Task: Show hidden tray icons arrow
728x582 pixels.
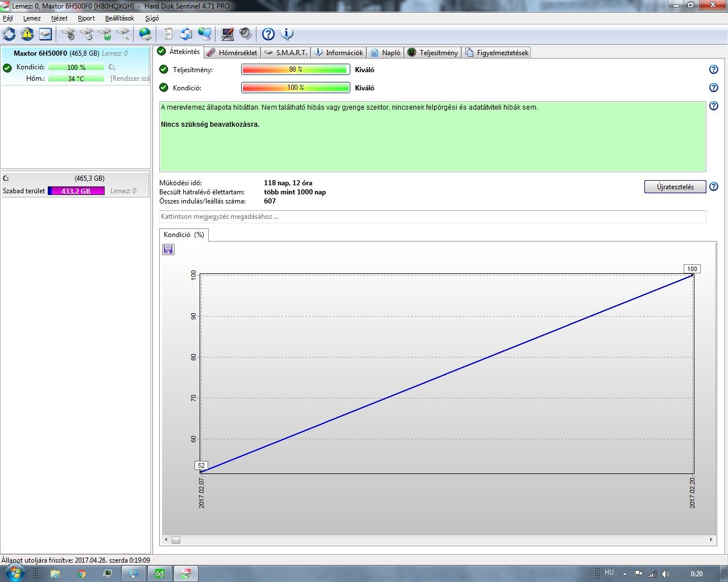Action: (x=624, y=573)
